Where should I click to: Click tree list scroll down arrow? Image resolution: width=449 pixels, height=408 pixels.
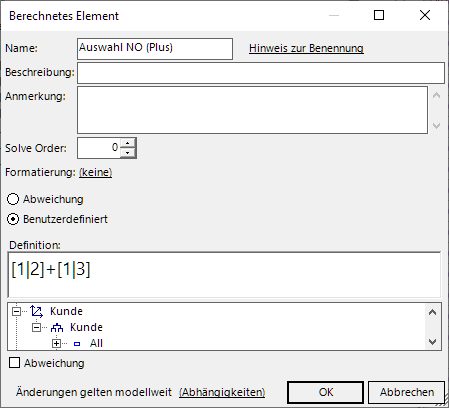click(433, 342)
